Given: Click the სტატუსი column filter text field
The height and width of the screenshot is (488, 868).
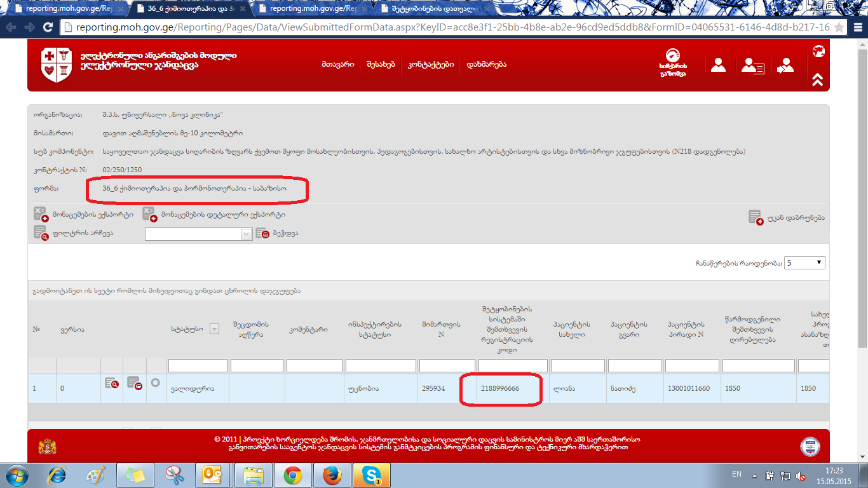Looking at the screenshot, I should coord(198,365).
